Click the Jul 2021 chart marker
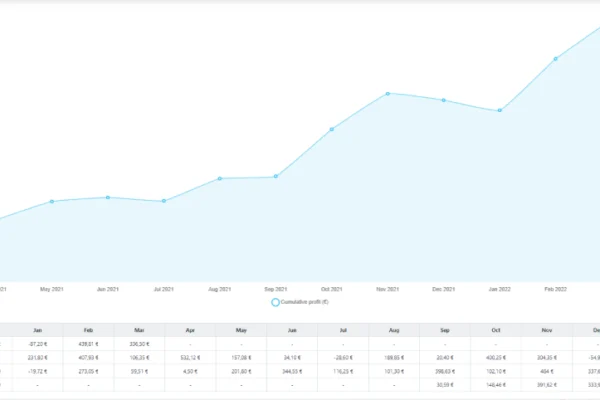Viewport: 600px width, 400px height. [x=164, y=201]
